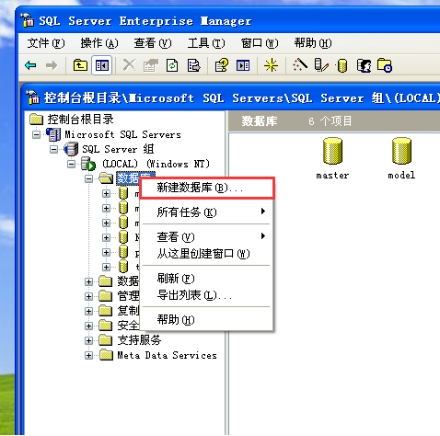Expand the 支持服务 folder node

click(89, 340)
